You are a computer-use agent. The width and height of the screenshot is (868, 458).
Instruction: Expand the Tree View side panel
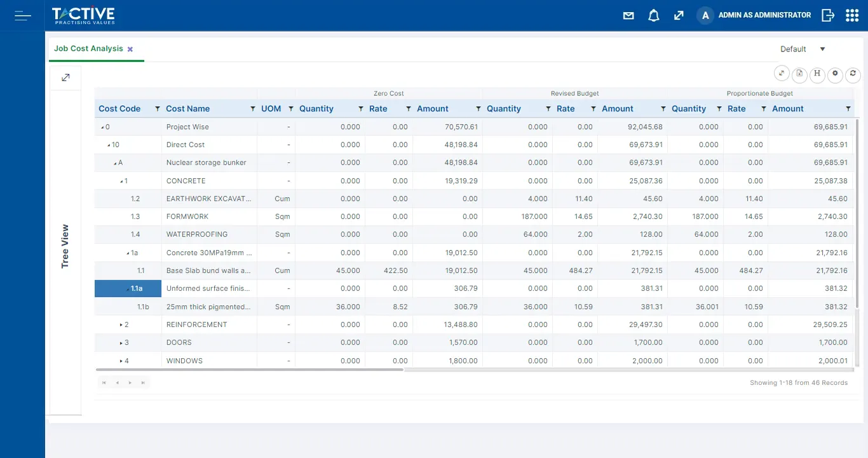tap(65, 78)
